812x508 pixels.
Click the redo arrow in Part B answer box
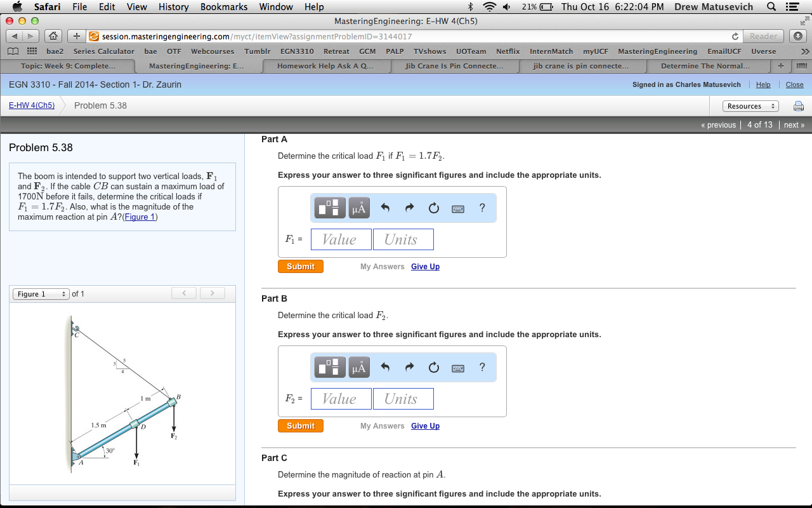pos(409,366)
